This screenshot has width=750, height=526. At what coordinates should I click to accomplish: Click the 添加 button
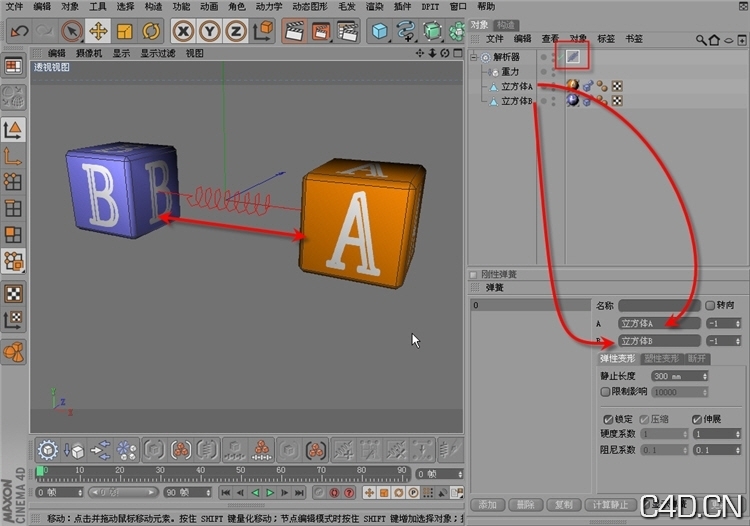pyautogui.click(x=487, y=505)
